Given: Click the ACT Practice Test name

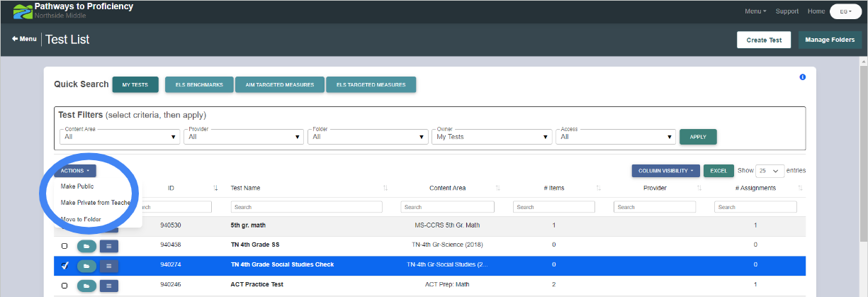Looking at the screenshot, I should click(x=256, y=285).
